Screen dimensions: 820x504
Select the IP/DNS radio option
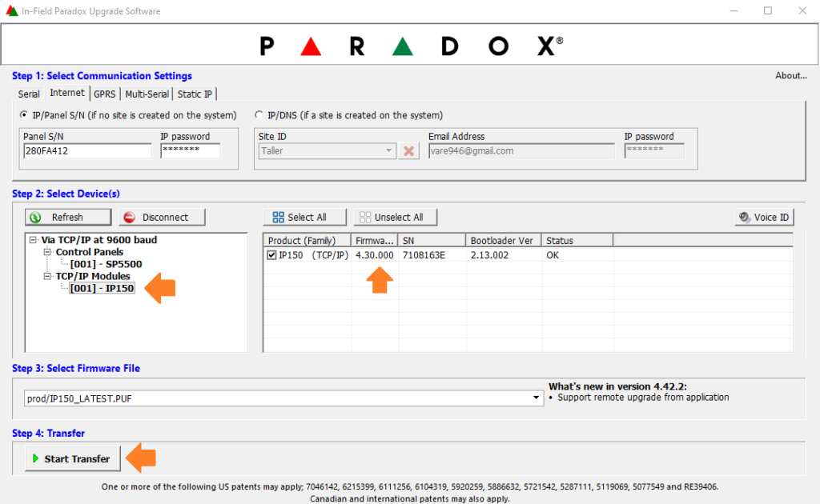coord(259,115)
